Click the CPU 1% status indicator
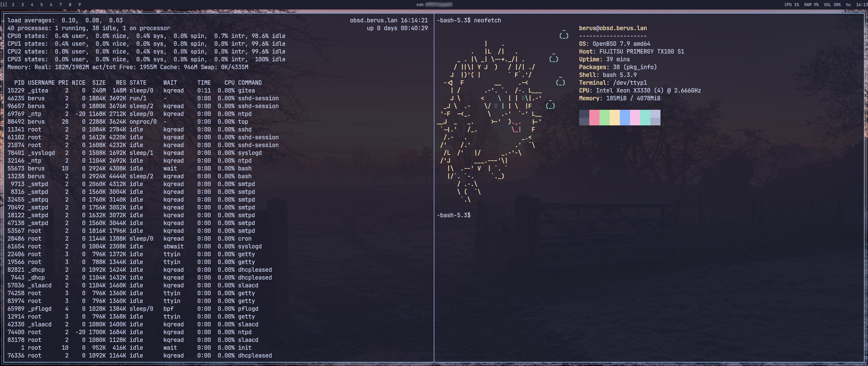Screen dimensions: 868x366 [792, 5]
